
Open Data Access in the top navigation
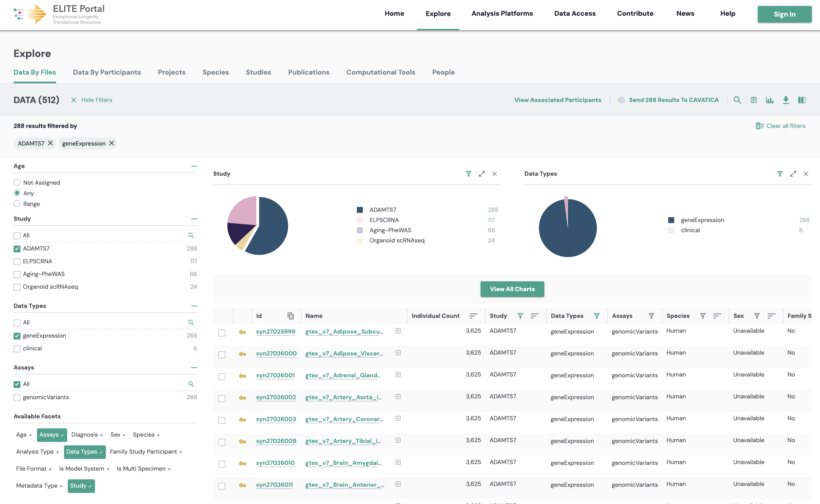(575, 14)
